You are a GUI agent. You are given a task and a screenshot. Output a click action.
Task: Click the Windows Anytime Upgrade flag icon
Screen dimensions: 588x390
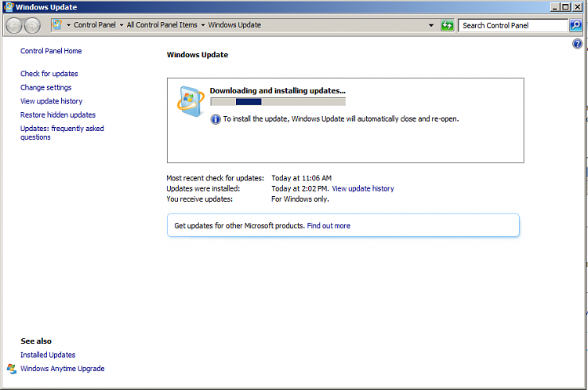12,369
